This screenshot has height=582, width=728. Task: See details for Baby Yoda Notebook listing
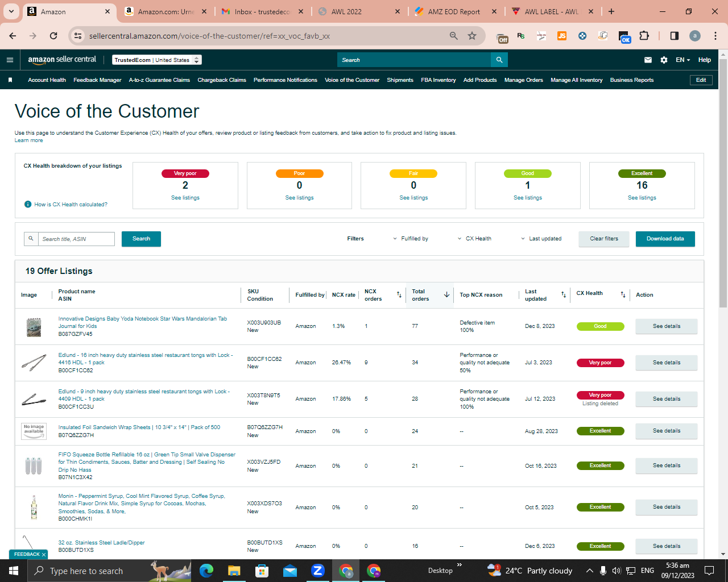click(x=667, y=326)
